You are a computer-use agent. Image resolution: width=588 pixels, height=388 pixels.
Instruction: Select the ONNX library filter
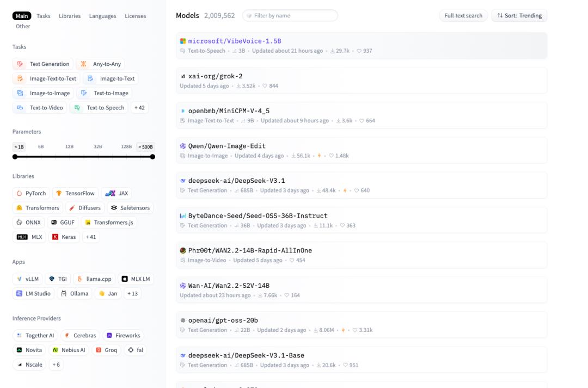point(28,223)
